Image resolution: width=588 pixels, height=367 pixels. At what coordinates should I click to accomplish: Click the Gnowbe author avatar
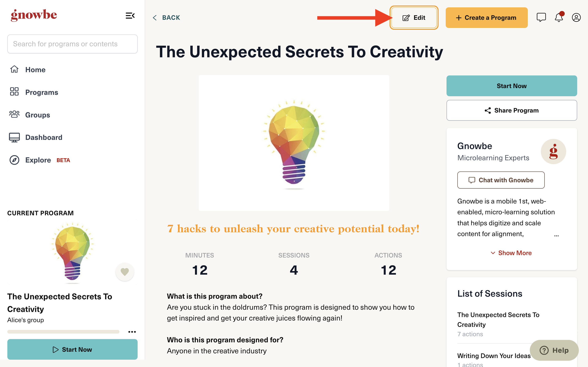pyautogui.click(x=553, y=151)
